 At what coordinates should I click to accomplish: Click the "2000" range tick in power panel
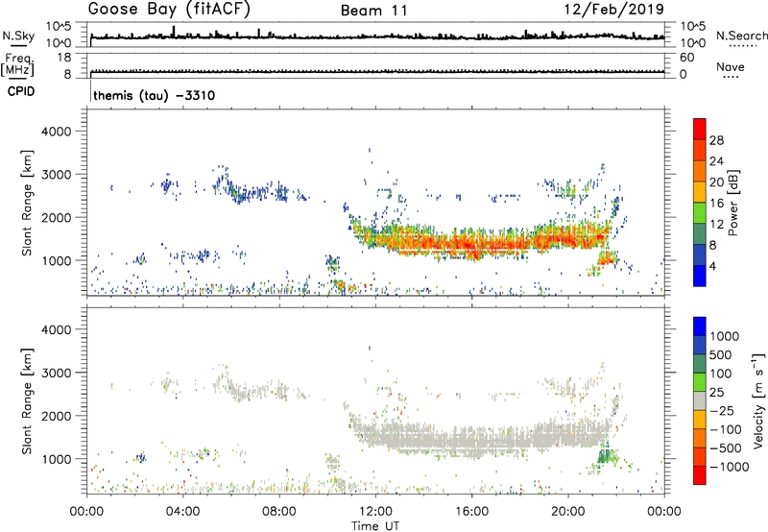[56, 217]
